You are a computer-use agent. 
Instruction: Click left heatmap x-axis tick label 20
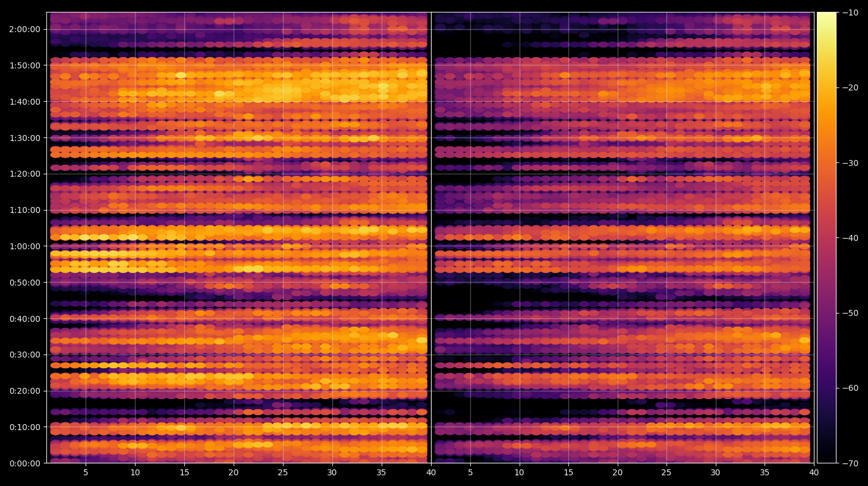coord(234,473)
